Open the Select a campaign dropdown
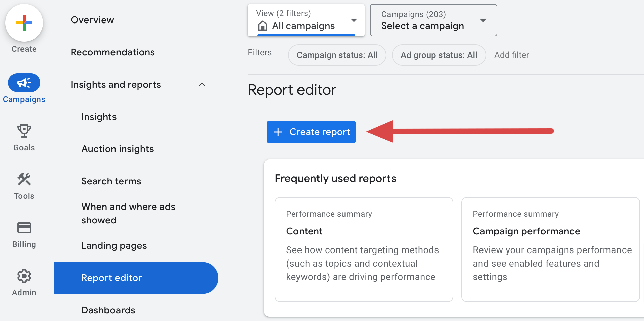This screenshot has height=321, width=644. click(x=433, y=20)
